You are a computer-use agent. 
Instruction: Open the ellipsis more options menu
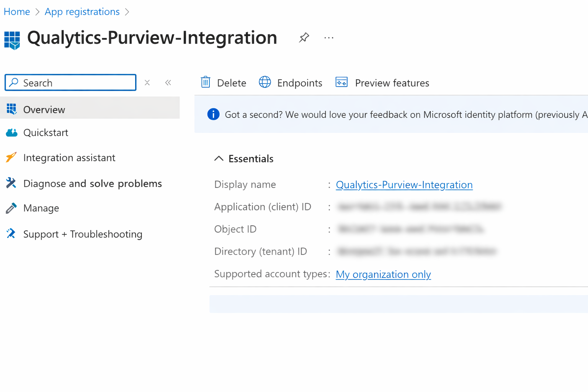tap(328, 38)
